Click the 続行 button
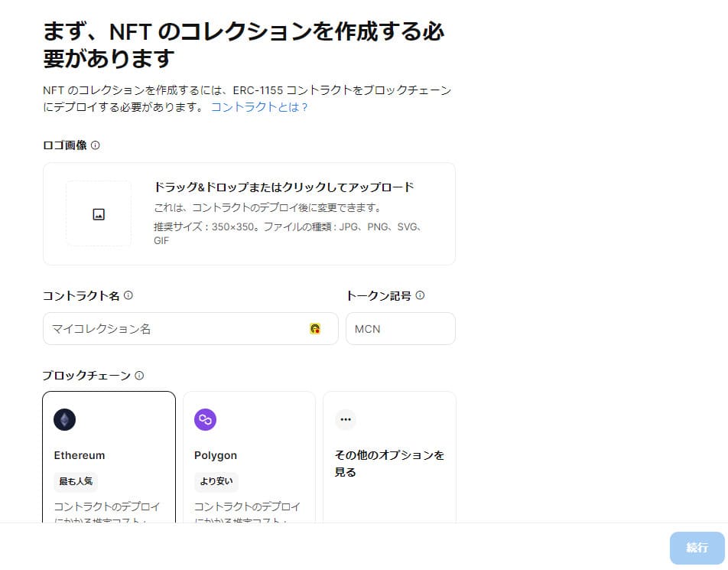Image resolution: width=728 pixels, height=570 pixels. coord(696,548)
